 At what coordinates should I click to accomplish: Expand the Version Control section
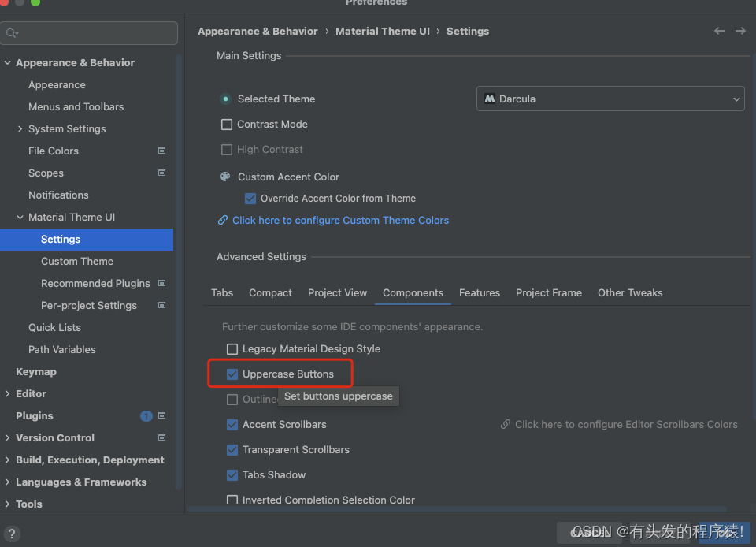pyautogui.click(x=7, y=437)
